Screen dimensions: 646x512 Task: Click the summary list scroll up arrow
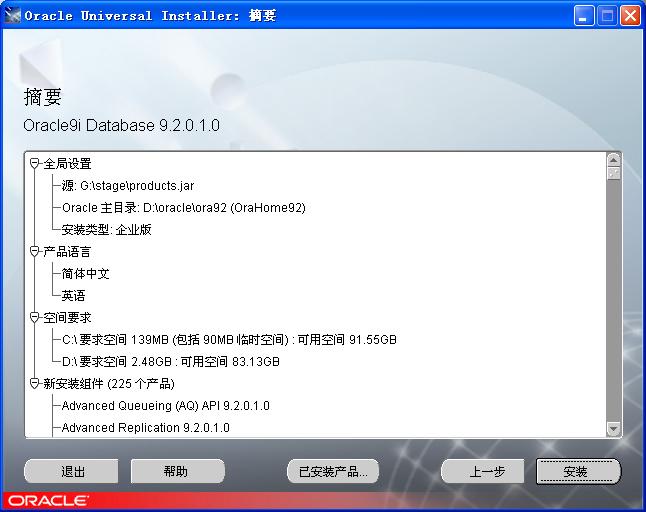click(613, 160)
